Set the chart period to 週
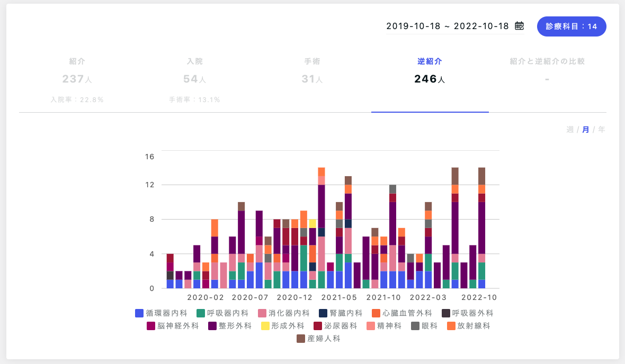Screen dimensions: 625x364 (x=570, y=130)
